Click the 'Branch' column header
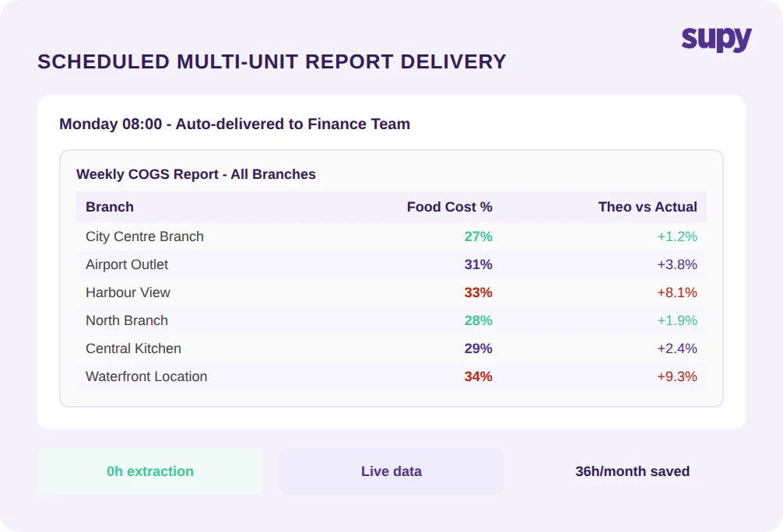This screenshot has height=532, width=783. (x=110, y=207)
